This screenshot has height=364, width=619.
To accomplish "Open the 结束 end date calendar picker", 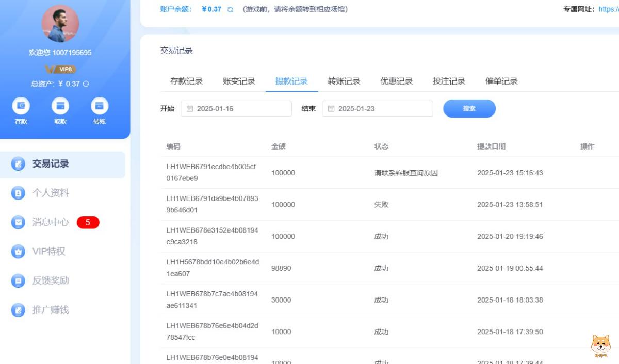I will point(332,109).
